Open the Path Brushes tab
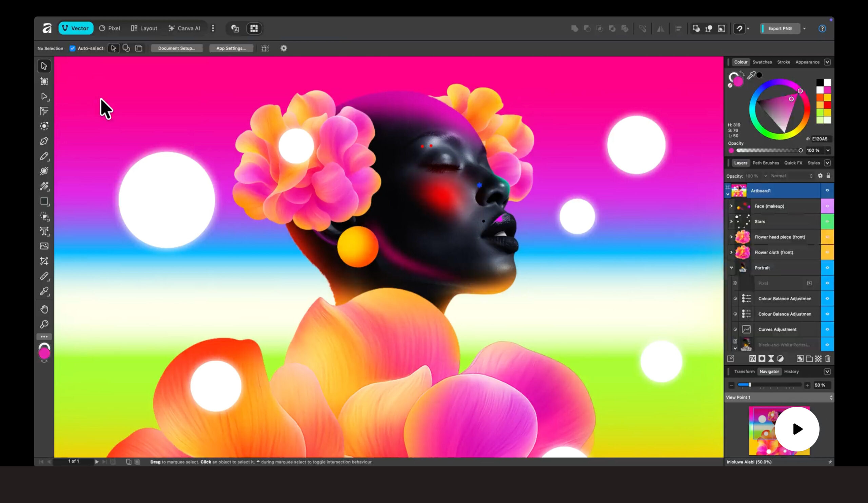868x503 pixels. point(766,162)
